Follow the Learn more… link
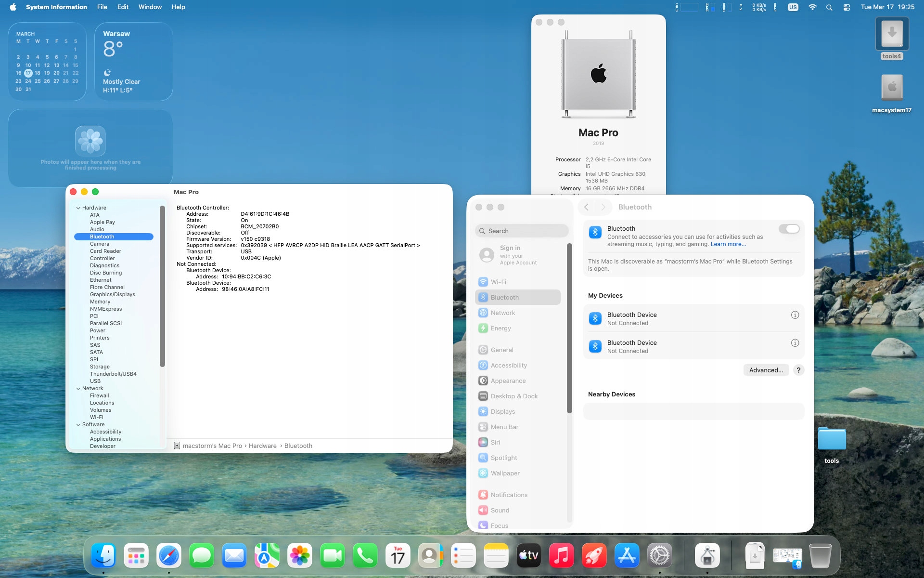 [x=728, y=244]
